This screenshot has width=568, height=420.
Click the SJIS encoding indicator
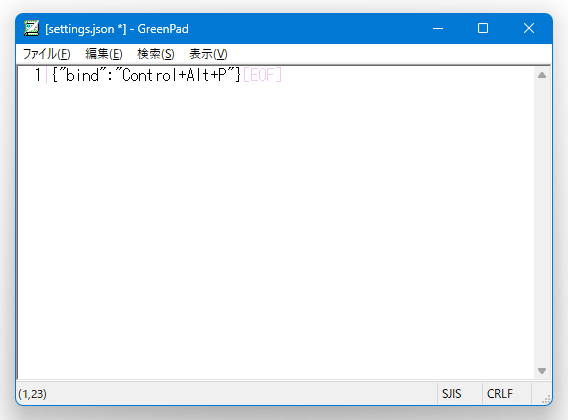(x=451, y=394)
